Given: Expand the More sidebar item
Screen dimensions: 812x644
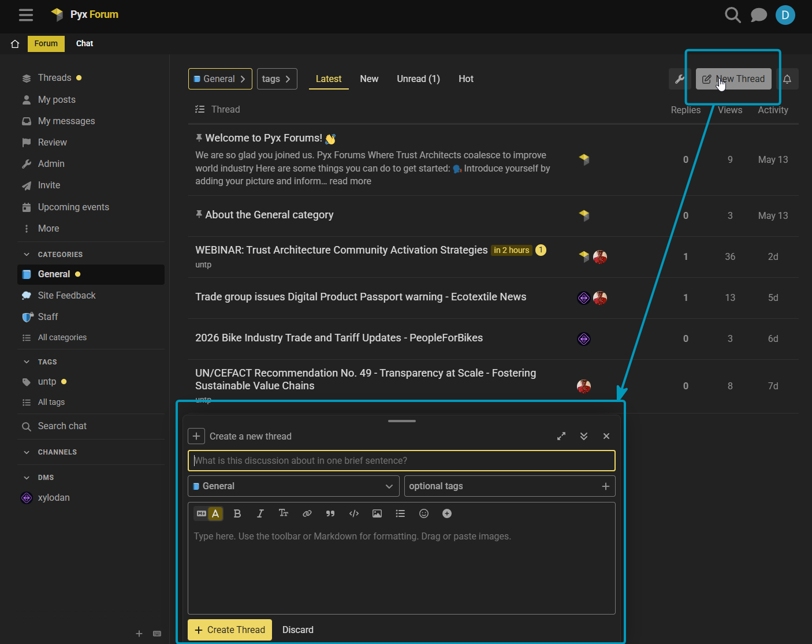Looking at the screenshot, I should [x=49, y=229].
